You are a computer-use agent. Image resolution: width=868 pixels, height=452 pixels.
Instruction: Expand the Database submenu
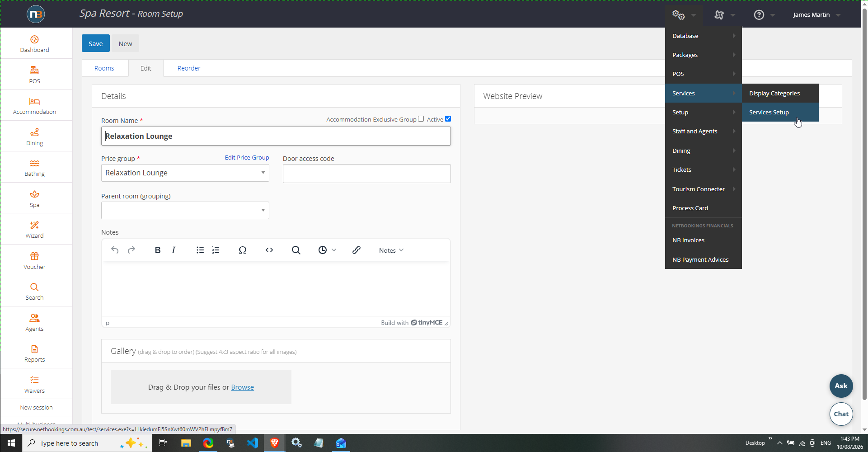click(x=704, y=36)
